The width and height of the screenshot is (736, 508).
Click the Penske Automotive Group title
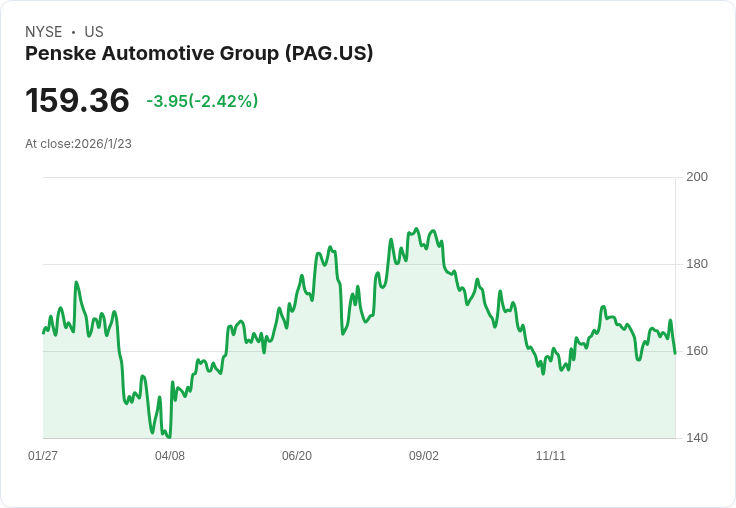tap(199, 54)
